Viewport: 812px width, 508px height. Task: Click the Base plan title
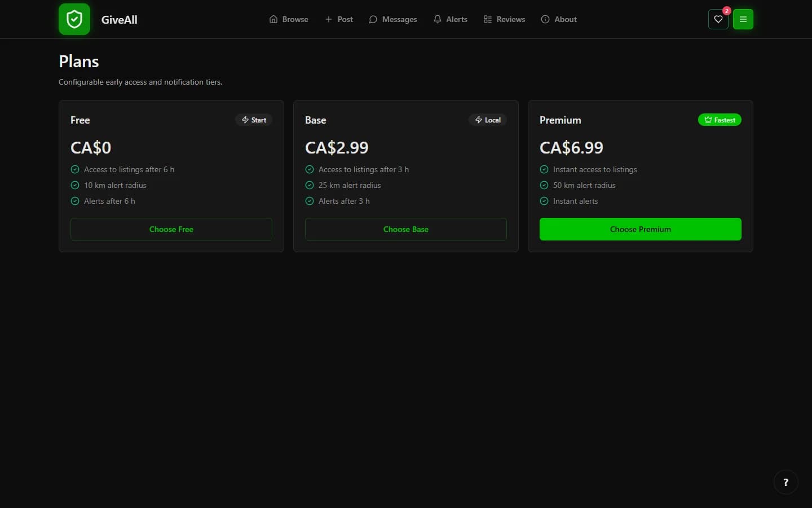(x=315, y=120)
